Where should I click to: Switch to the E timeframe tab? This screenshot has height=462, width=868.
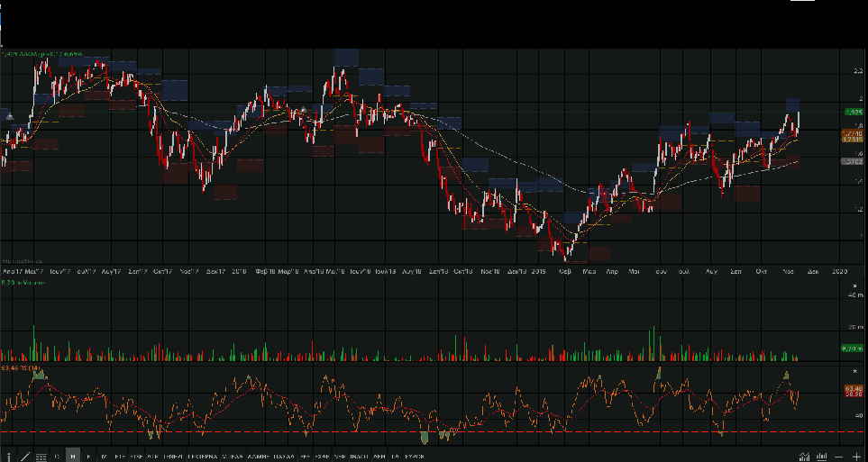88,457
